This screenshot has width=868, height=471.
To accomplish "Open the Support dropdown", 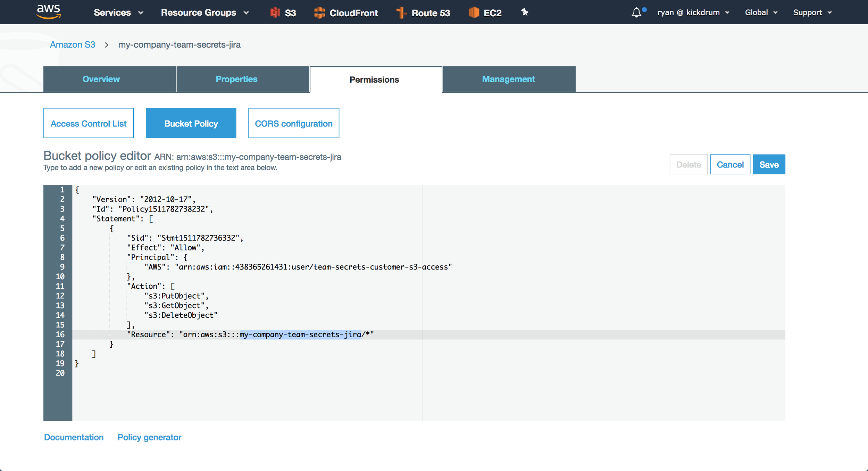I will coord(812,13).
